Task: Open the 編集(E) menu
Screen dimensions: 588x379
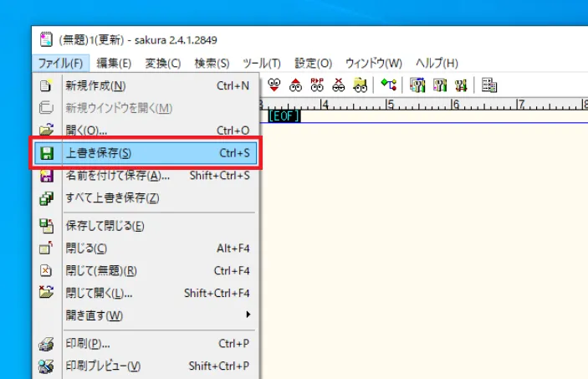Action: pos(114,63)
